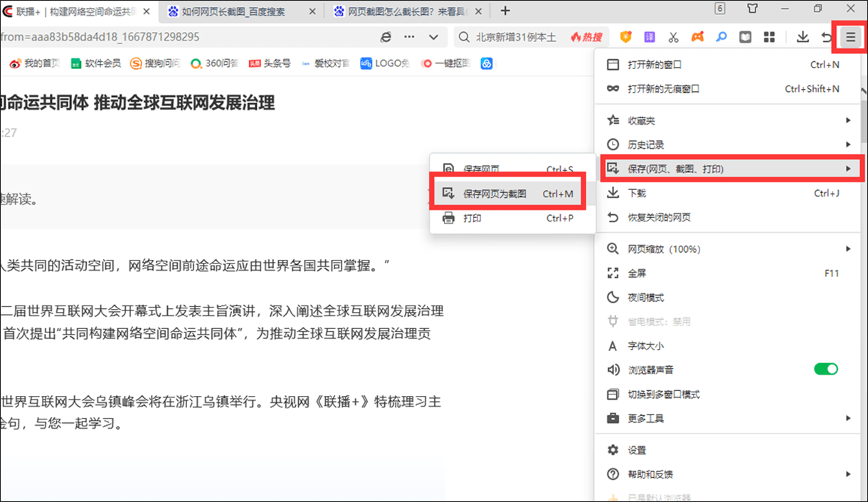Viewport: 868px width, 502px height.
Task: Open the 软件会员 bookmark
Action: click(x=96, y=63)
